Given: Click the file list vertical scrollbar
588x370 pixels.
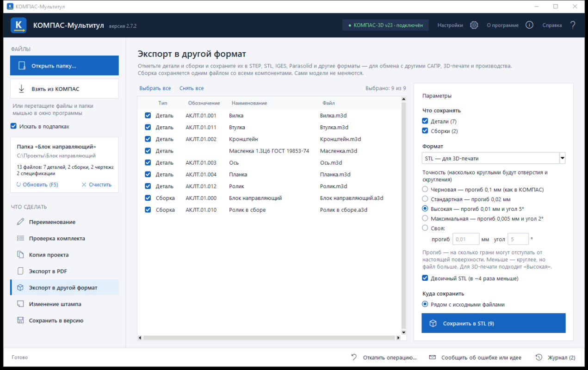Looking at the screenshot, I should [403, 216].
